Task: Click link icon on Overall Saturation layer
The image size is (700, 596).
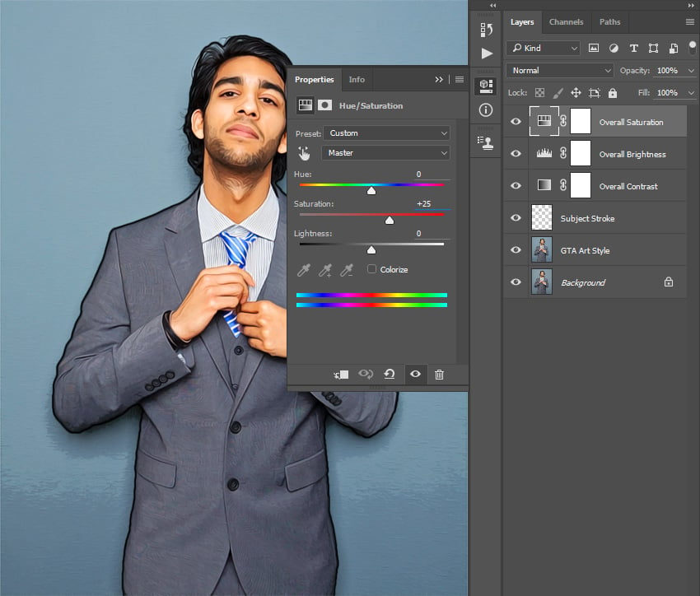Action: 563,120
